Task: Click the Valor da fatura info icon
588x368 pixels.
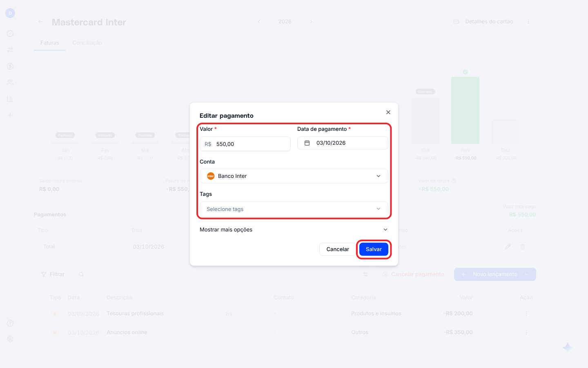Action: (454, 181)
